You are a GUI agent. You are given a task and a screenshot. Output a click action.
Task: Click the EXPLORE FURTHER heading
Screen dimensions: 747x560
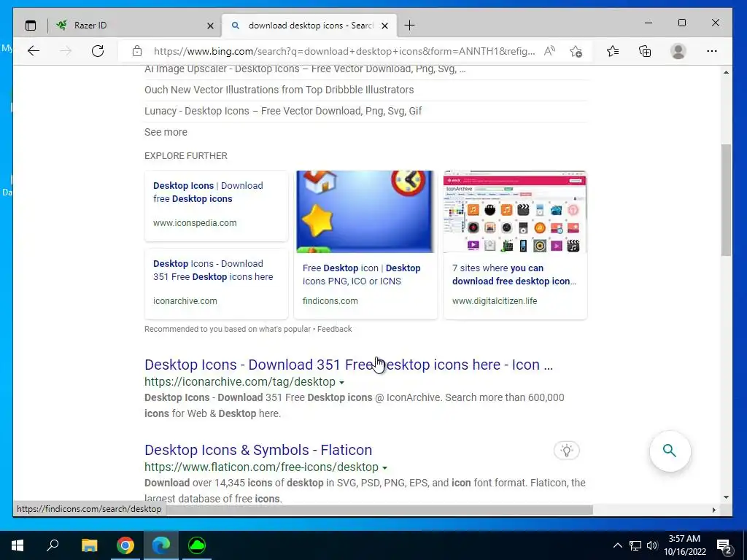tap(186, 156)
